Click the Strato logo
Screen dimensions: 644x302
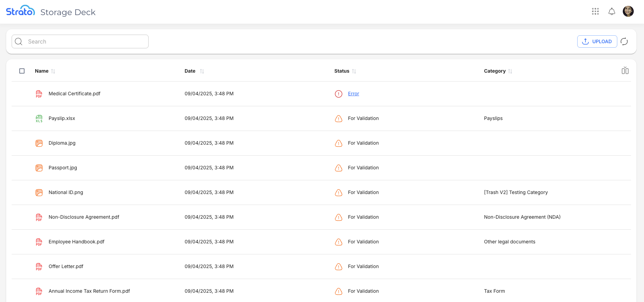pos(21,11)
